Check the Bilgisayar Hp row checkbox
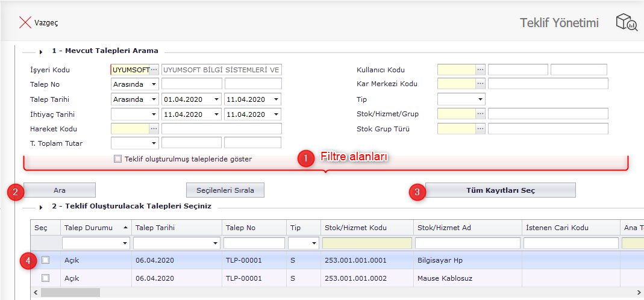The height and width of the screenshot is (300, 644). coord(45,260)
